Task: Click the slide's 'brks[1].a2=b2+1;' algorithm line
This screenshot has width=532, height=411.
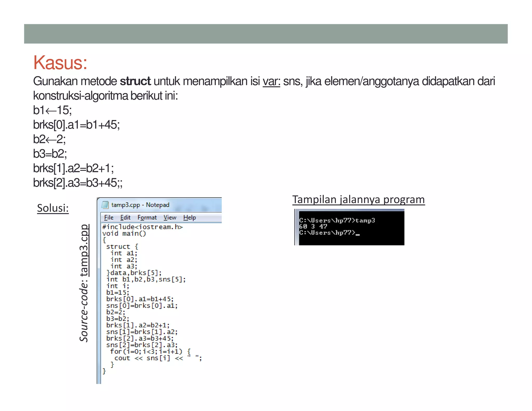Action: click(x=73, y=168)
